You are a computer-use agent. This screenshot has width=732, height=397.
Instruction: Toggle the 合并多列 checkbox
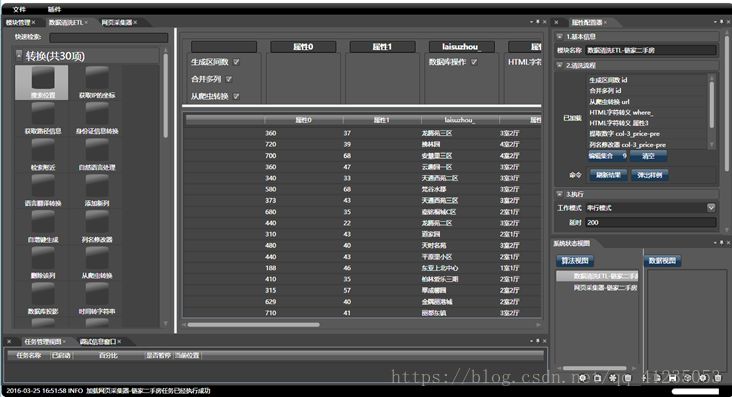(229, 79)
